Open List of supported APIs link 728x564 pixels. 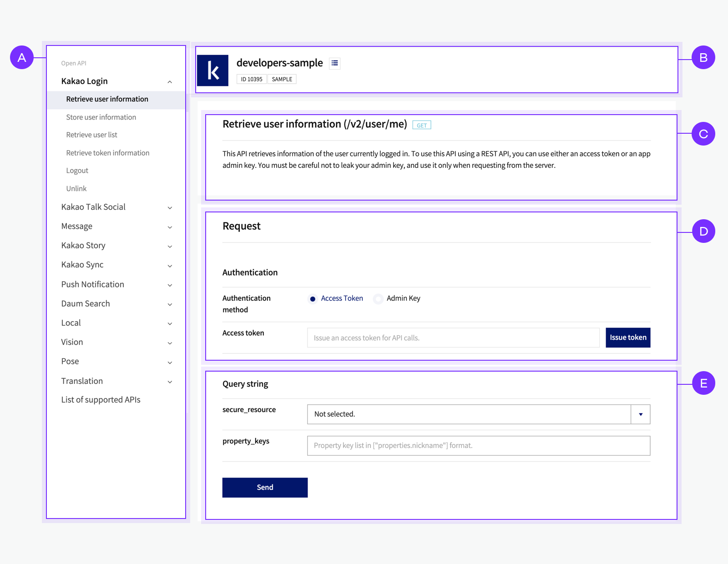(101, 400)
